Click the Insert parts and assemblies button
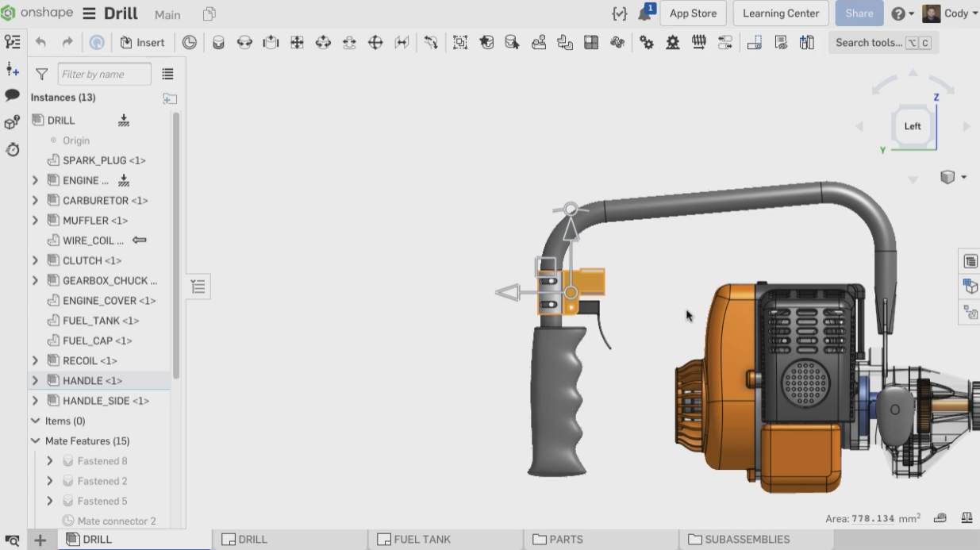The width and height of the screenshot is (980, 550). coord(142,43)
